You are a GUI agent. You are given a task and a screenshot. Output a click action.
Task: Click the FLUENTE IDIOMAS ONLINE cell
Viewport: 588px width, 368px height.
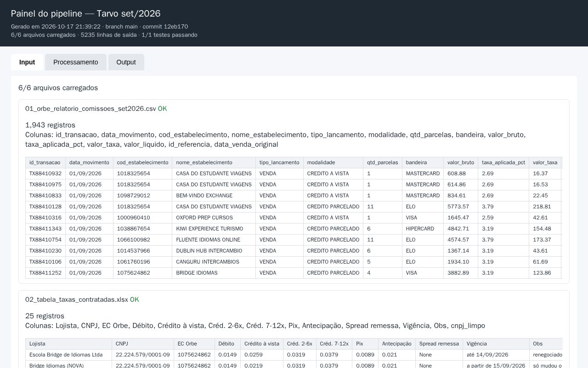click(214, 240)
